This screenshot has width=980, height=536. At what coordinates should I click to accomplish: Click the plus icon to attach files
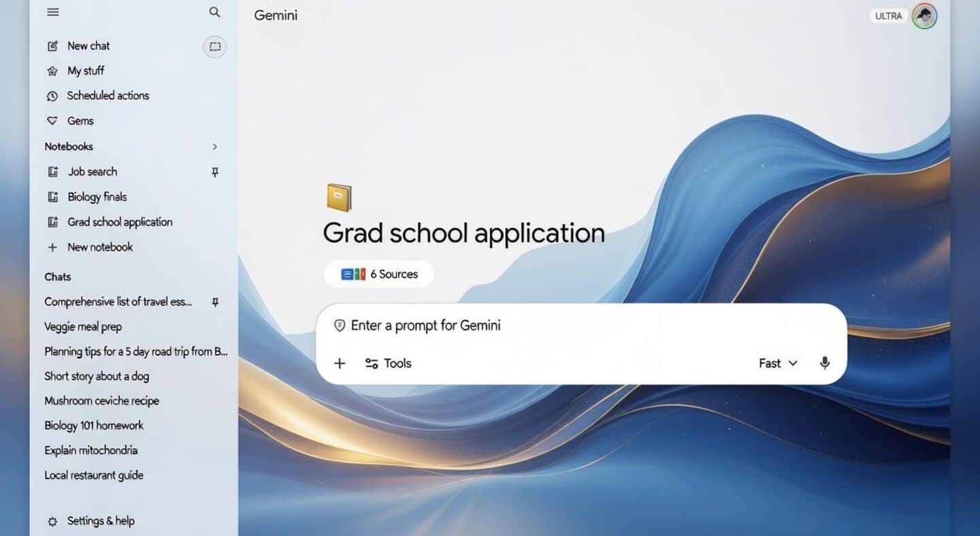pos(339,363)
